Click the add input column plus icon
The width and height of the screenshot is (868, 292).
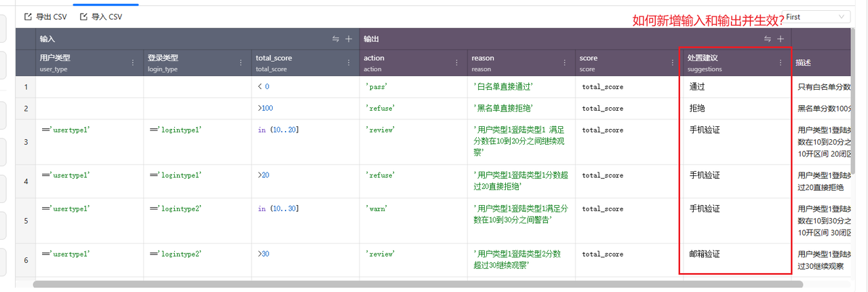[x=349, y=39]
